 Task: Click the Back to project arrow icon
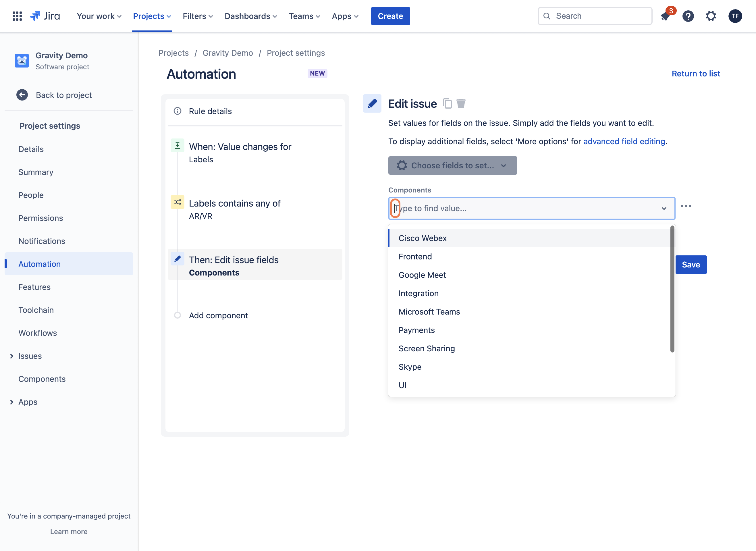pos(22,95)
